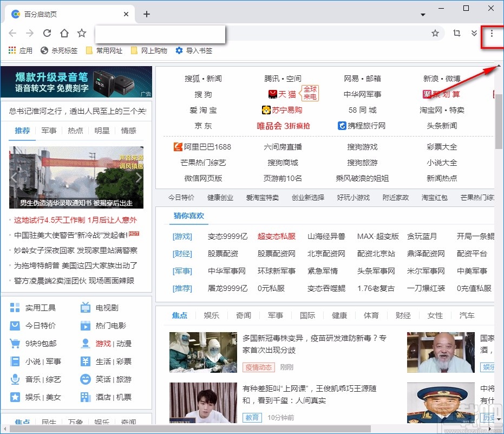Click the 导入书签 gear bookmark

coord(194,50)
